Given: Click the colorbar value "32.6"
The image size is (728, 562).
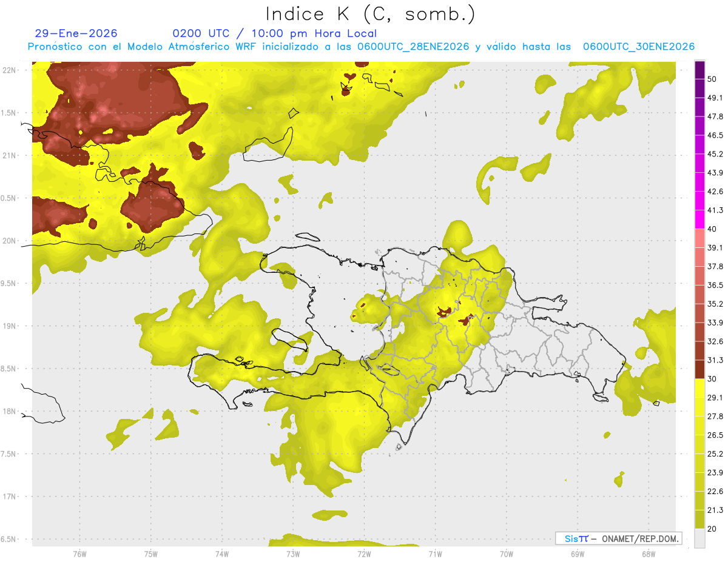Looking at the screenshot, I should click(715, 341).
